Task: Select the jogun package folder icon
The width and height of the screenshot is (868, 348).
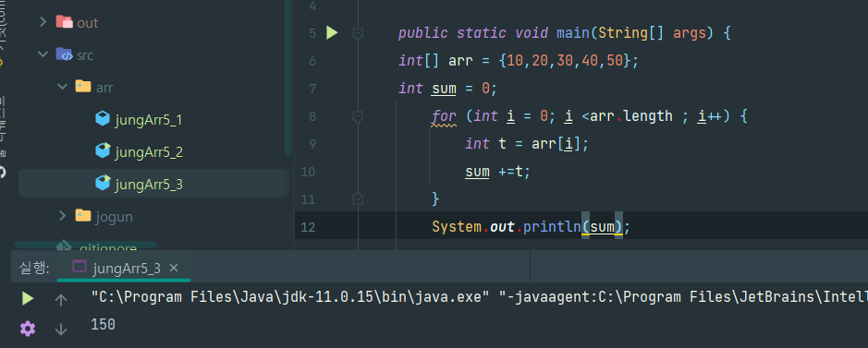Action: pyautogui.click(x=83, y=215)
